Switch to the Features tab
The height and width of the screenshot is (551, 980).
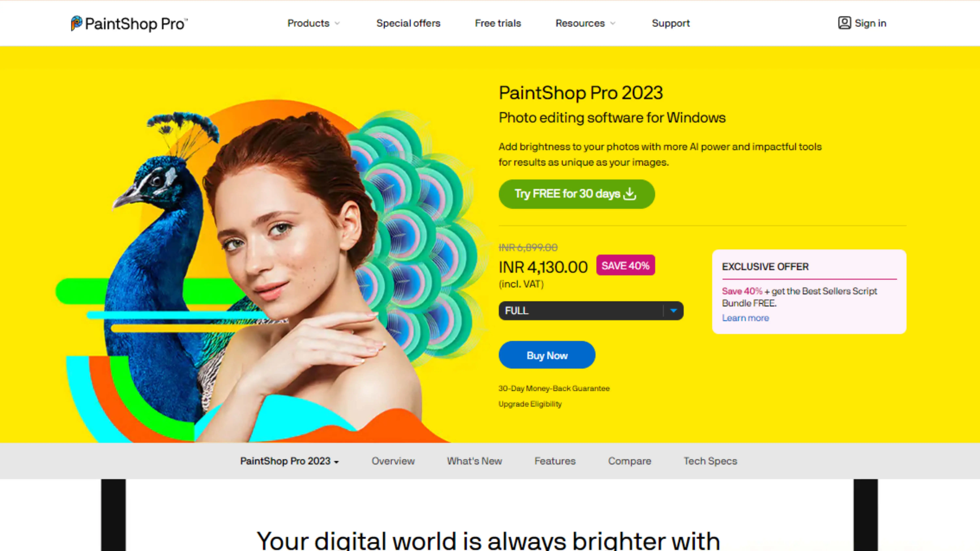[555, 461]
